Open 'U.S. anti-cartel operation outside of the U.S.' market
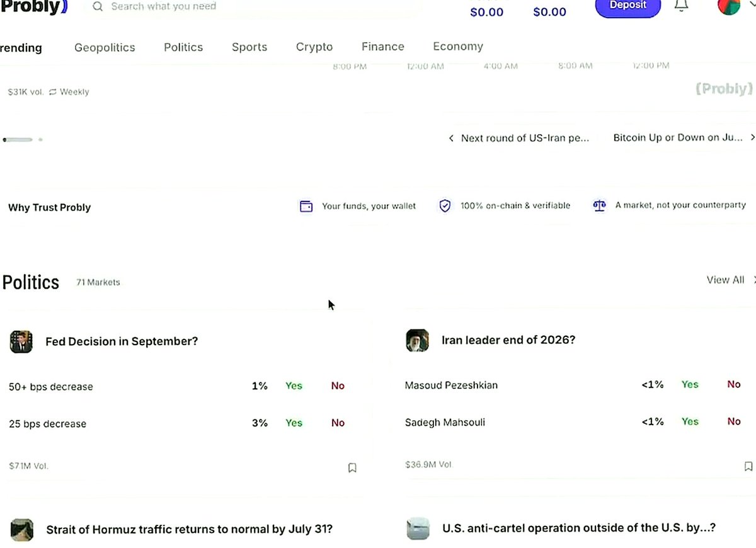This screenshot has width=756, height=548. click(x=579, y=528)
